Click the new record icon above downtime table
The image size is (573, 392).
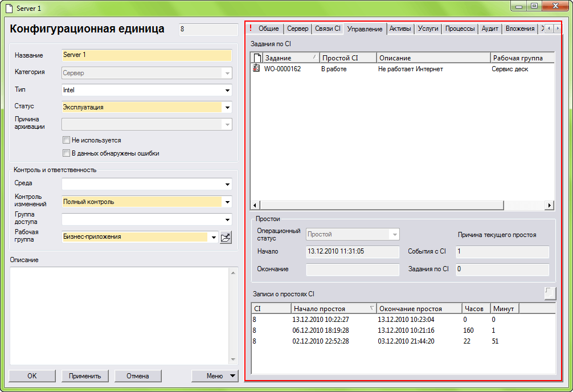(550, 293)
